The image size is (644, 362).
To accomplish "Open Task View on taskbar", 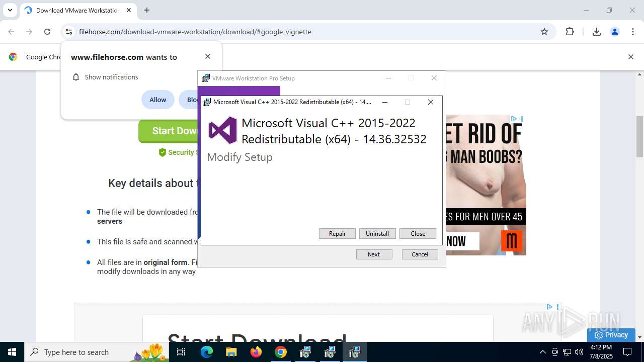I will [x=181, y=352].
